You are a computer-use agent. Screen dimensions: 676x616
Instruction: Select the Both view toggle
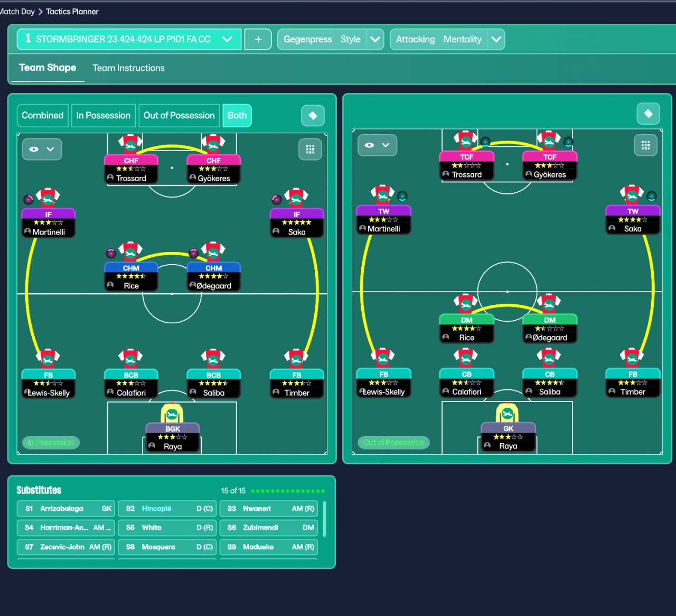(237, 116)
